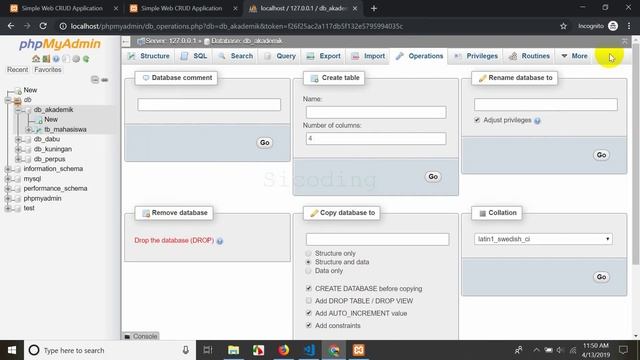
Task: Switch to the Import tab
Action: click(369, 56)
